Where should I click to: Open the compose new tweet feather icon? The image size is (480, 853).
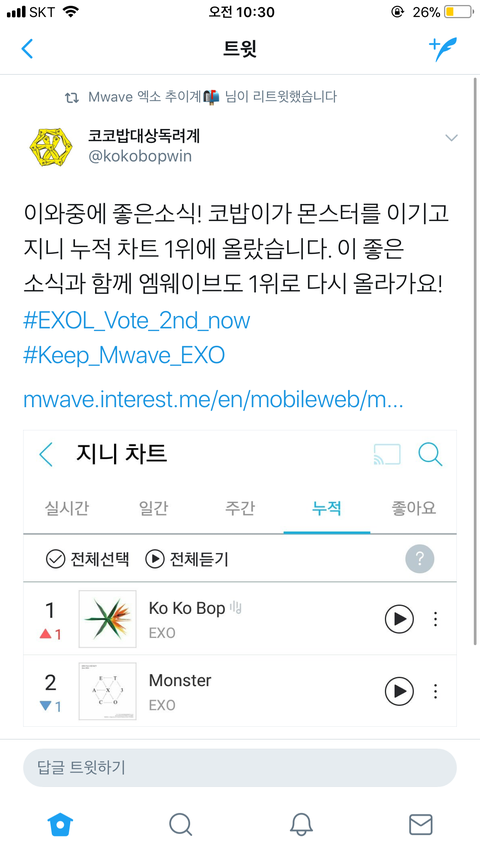pos(443,48)
